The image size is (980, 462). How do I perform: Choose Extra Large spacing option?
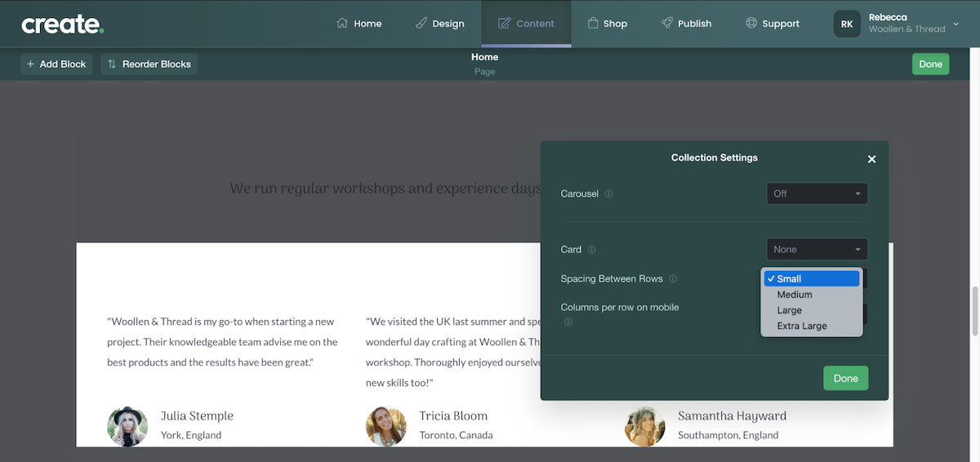(802, 326)
